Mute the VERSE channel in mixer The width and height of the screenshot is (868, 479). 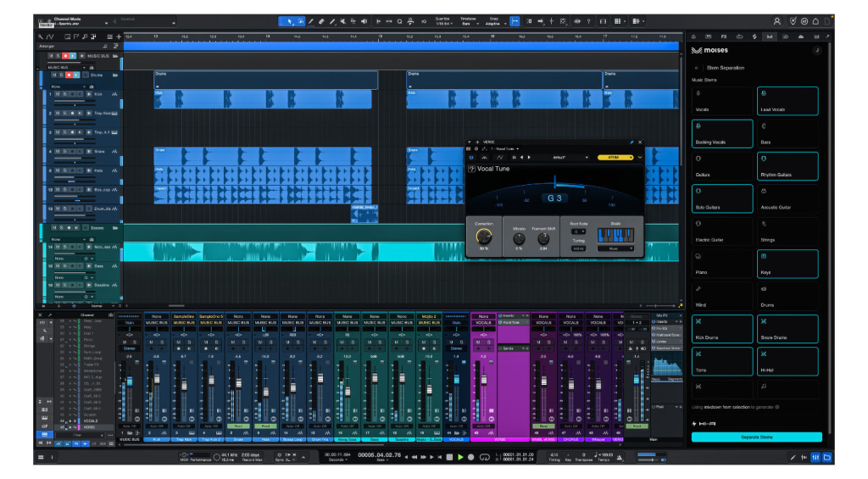479,343
